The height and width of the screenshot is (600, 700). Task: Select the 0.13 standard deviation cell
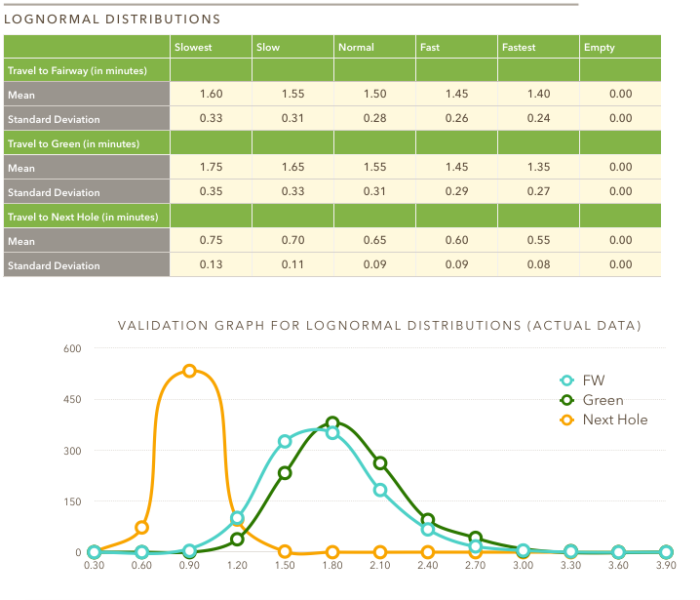211,264
